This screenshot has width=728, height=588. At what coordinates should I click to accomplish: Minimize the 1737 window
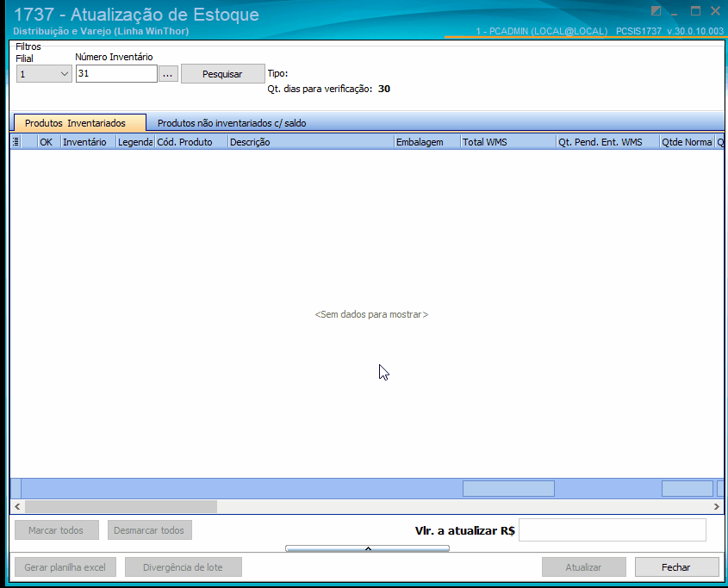[x=675, y=13]
